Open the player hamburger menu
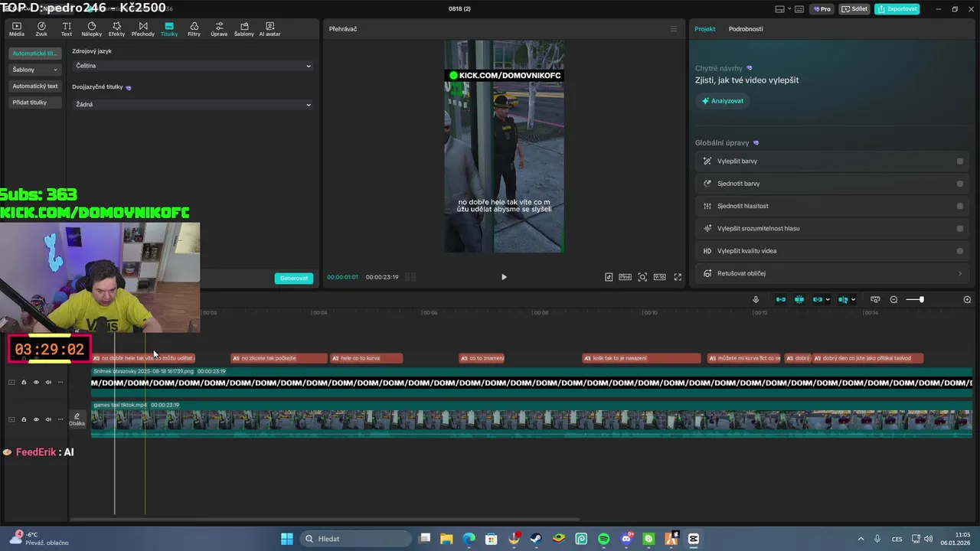 (x=674, y=29)
